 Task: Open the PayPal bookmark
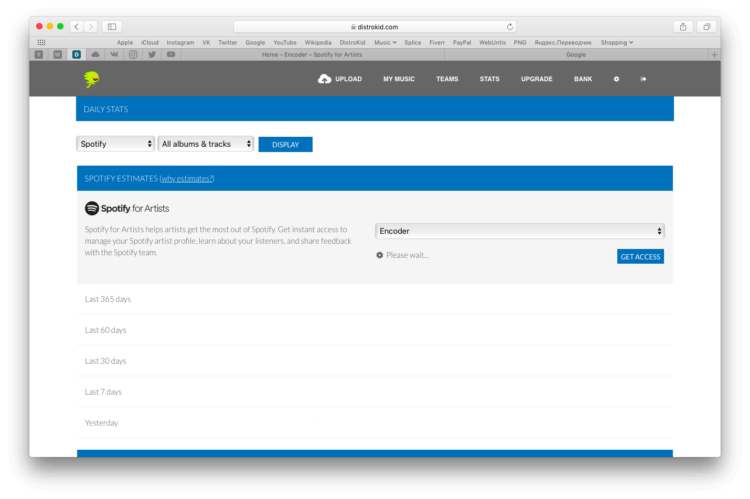[x=462, y=43]
